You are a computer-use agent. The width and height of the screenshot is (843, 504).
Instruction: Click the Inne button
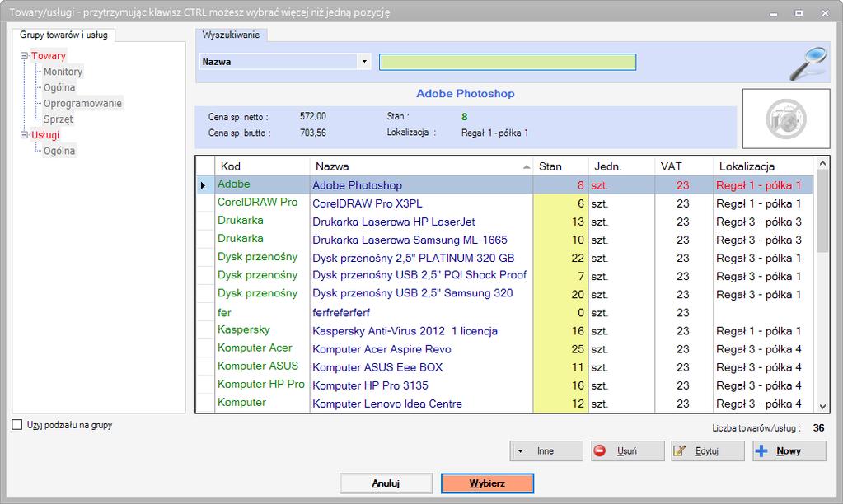[546, 450]
